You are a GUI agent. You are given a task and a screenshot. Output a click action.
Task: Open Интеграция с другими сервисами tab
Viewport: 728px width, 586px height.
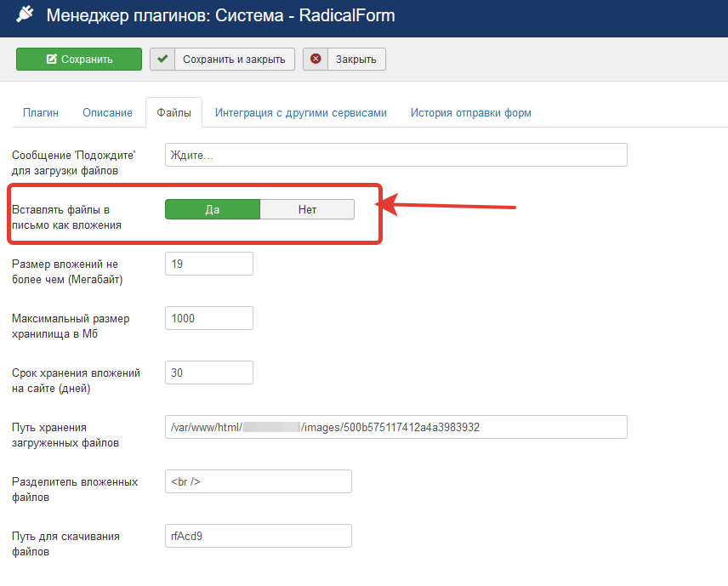300,112
